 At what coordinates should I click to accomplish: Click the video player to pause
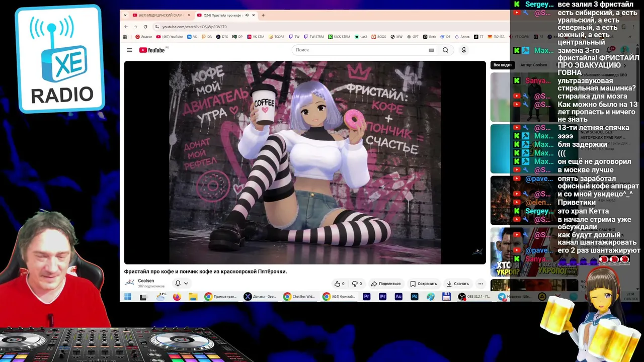(x=305, y=162)
